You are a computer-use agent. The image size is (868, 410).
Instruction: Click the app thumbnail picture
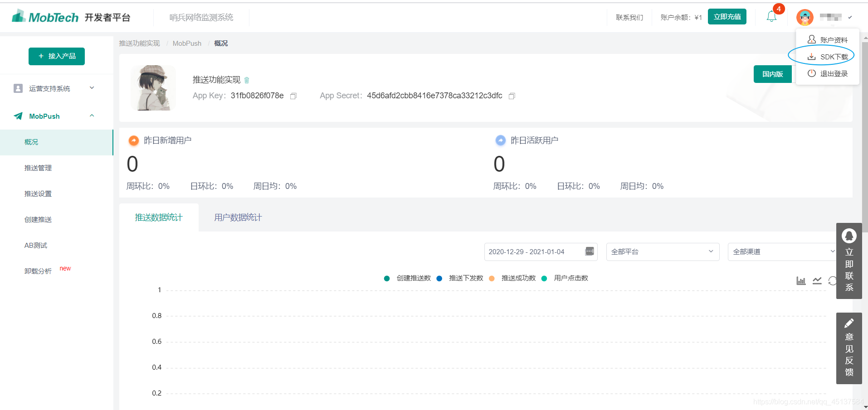tap(153, 88)
